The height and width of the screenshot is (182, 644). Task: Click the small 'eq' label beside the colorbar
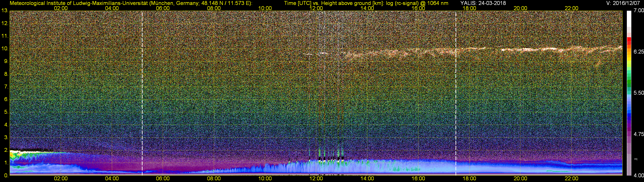(635, 159)
